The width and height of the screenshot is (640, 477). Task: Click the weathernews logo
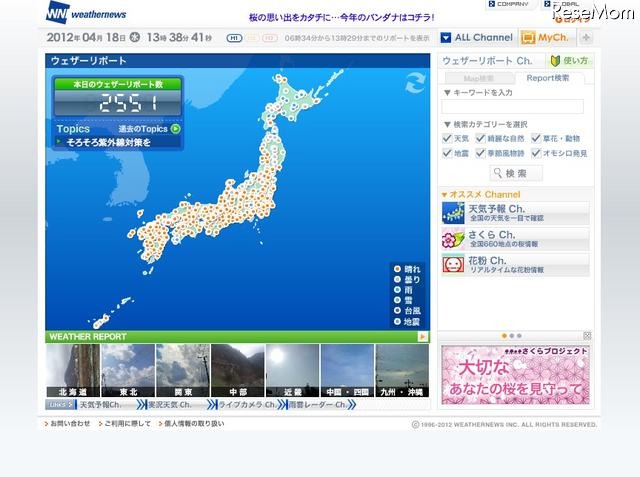pos(86,13)
